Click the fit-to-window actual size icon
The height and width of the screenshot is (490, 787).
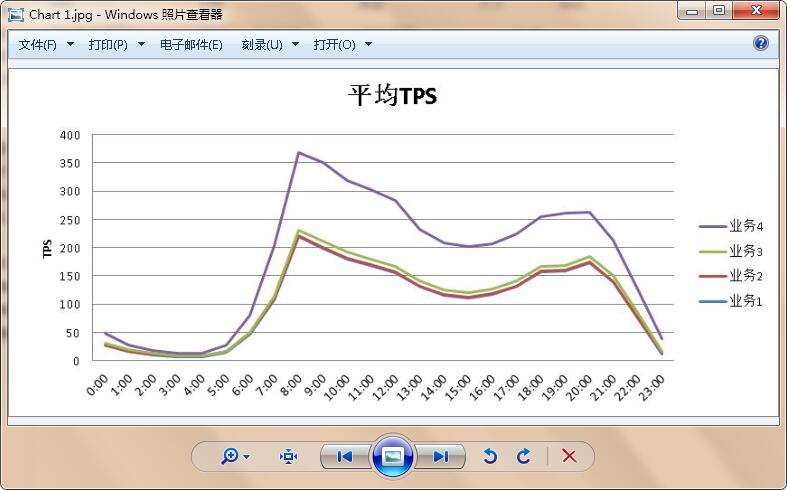[288, 456]
